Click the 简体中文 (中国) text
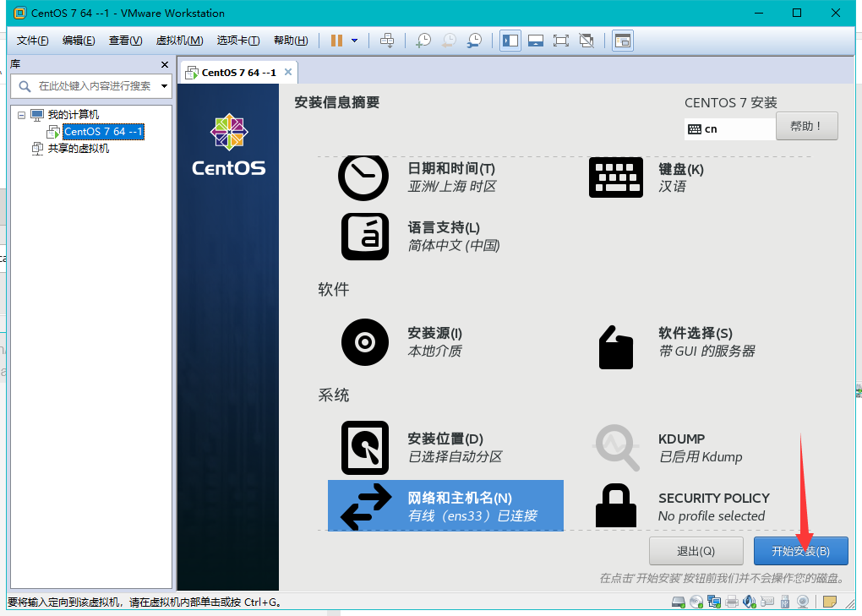 [454, 246]
